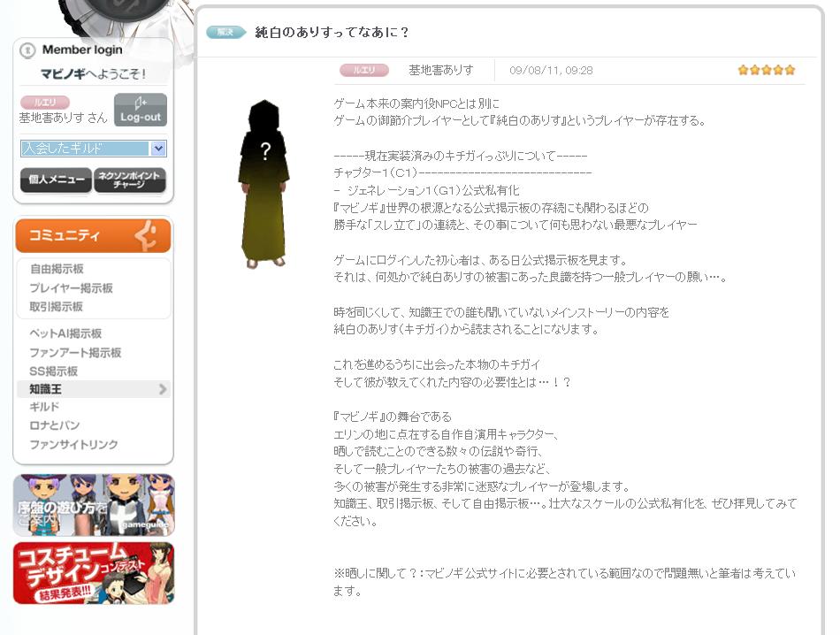Open the ギルド page
Image resolution: width=840 pixels, height=635 pixels.
(44, 407)
